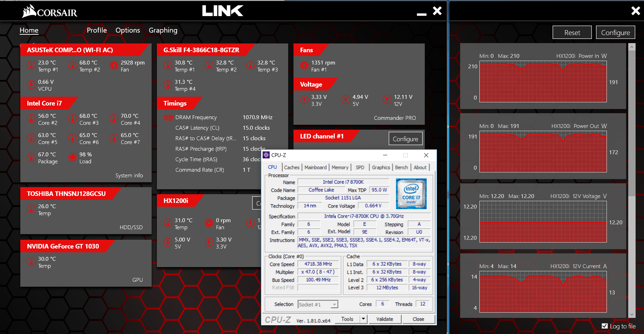The image size is (644, 334).
Task: Open the Home tab in Corsair Link
Action: 29,30
